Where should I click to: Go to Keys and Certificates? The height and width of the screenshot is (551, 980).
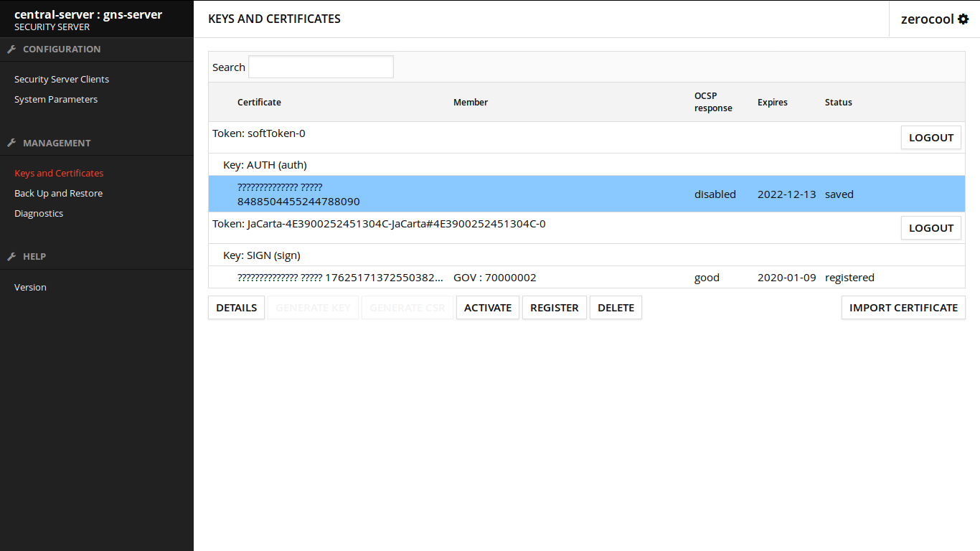coord(59,174)
